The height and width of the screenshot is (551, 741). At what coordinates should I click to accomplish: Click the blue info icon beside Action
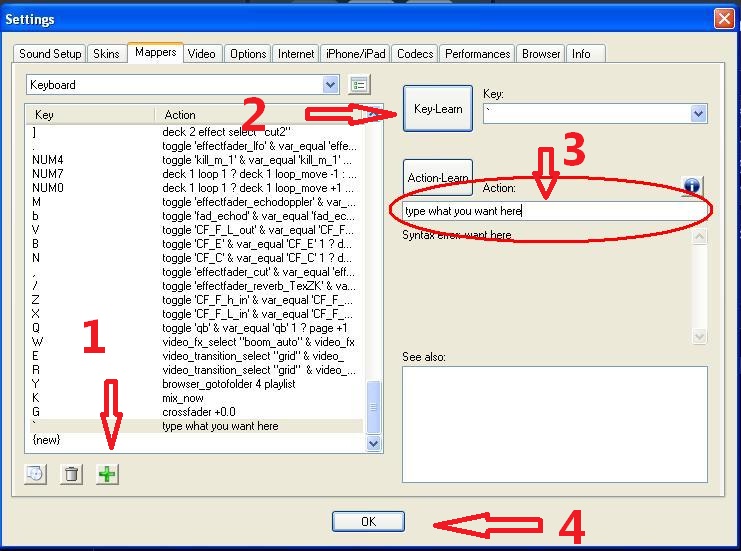click(x=691, y=185)
